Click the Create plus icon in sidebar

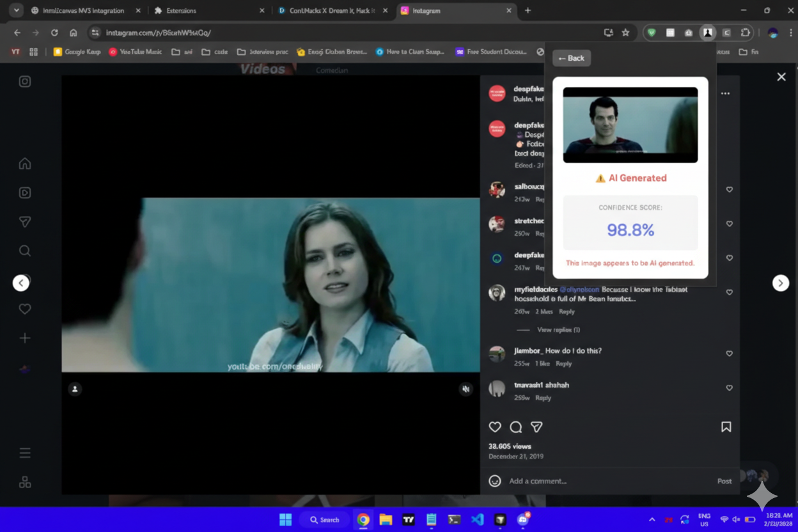coord(25,338)
